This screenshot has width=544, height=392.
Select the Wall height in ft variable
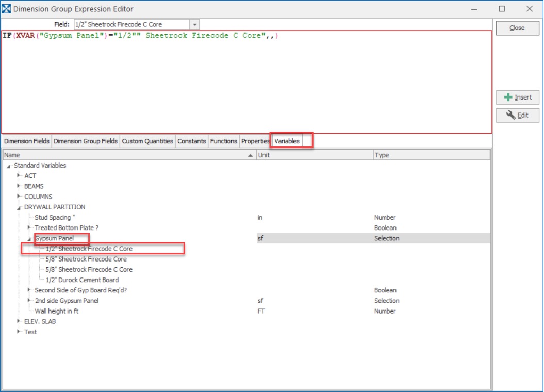(x=57, y=311)
